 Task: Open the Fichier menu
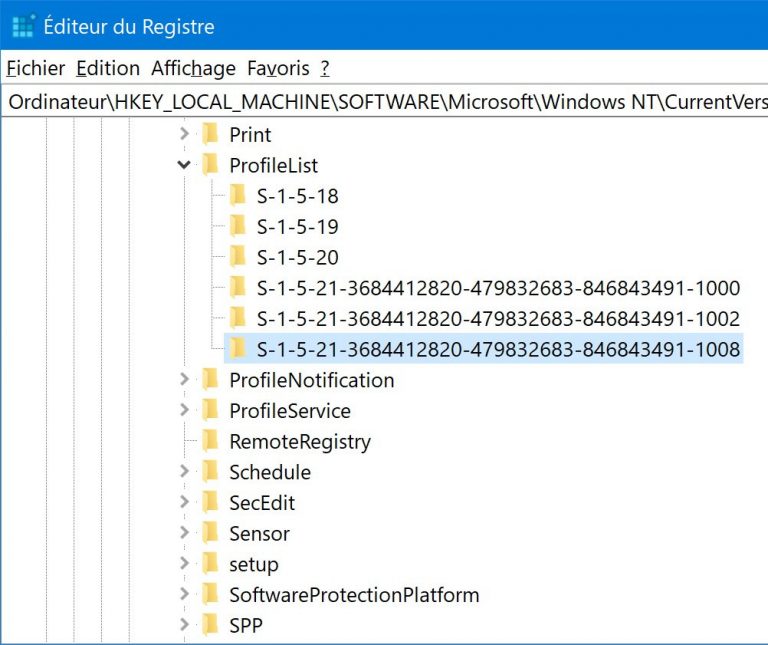tap(35, 68)
